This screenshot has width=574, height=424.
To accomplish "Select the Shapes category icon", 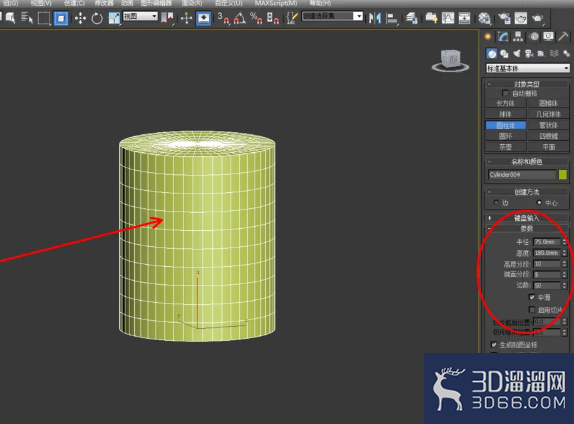I will coord(504,54).
